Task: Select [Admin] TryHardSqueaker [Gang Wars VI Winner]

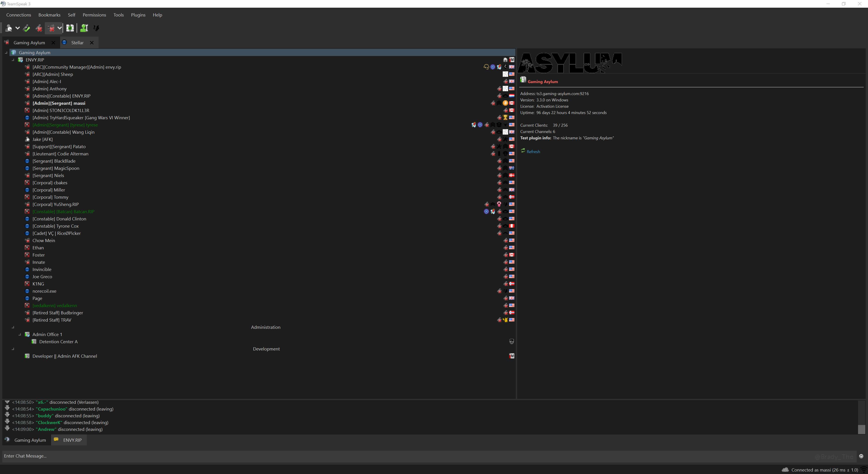Action: [x=81, y=117]
